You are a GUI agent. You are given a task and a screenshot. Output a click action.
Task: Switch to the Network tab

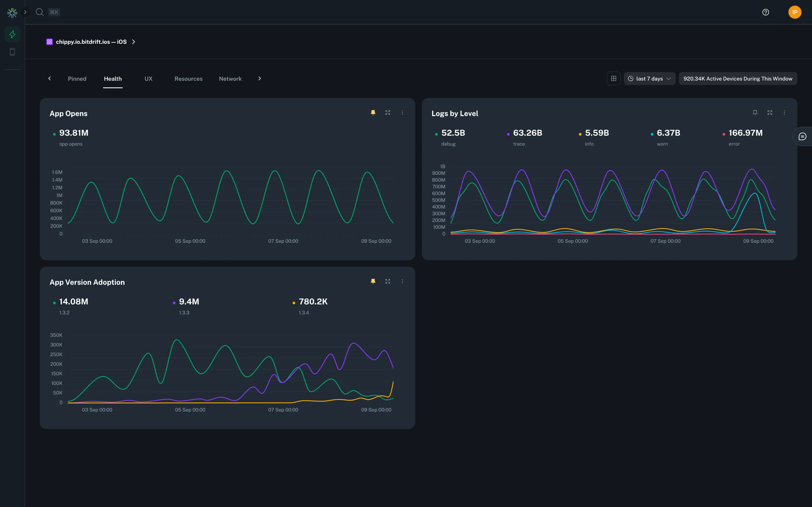click(230, 78)
